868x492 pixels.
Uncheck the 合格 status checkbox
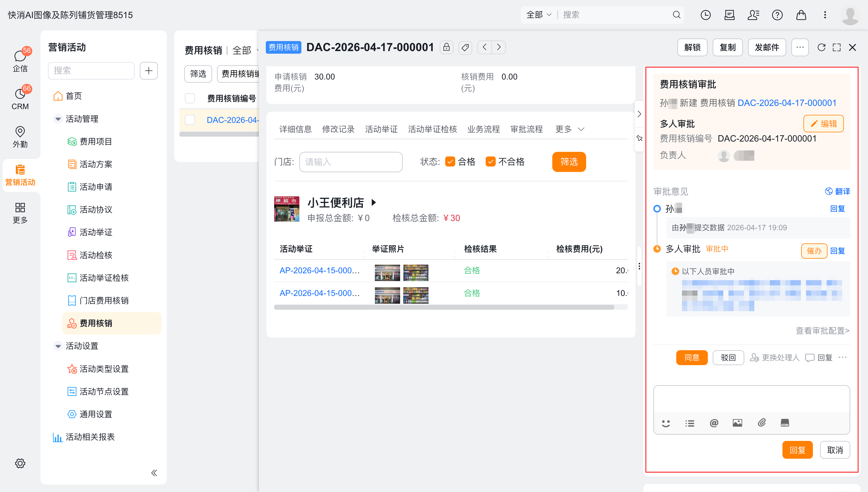(x=450, y=162)
